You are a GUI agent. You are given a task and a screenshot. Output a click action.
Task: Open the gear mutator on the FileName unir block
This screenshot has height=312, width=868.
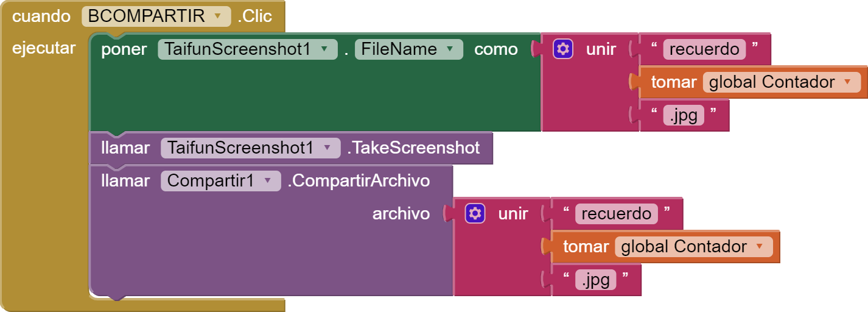(563, 49)
